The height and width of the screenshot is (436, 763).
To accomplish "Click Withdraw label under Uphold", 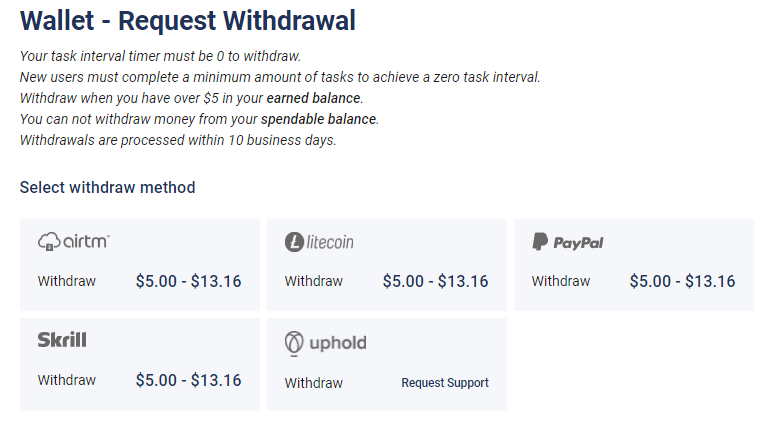I will pyautogui.click(x=314, y=383).
